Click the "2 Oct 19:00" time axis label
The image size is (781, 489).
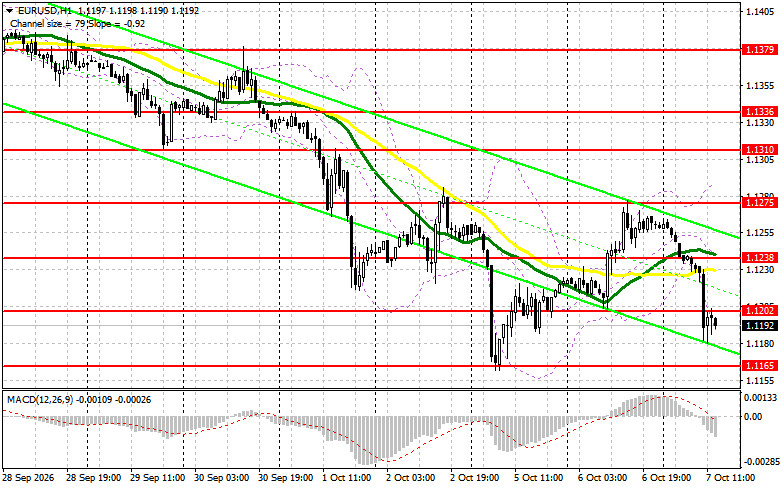475,478
